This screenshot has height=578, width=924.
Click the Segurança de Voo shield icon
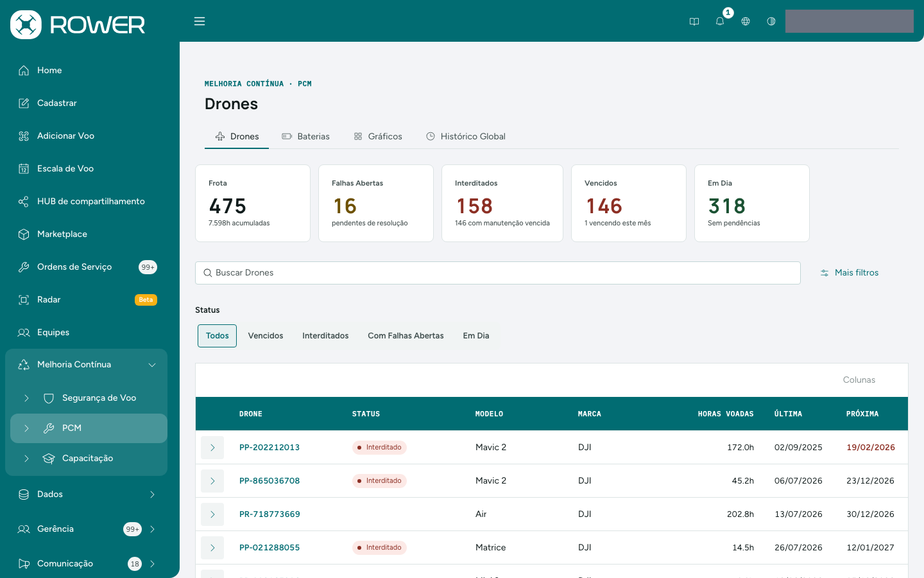click(x=49, y=398)
